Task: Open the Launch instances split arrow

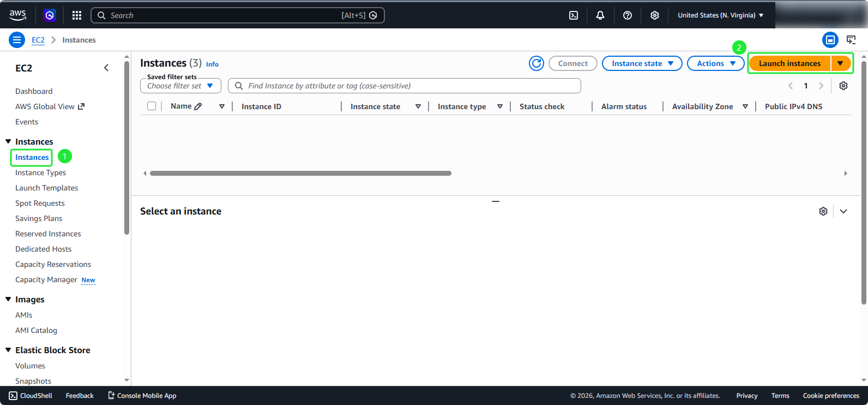Action: click(x=841, y=63)
